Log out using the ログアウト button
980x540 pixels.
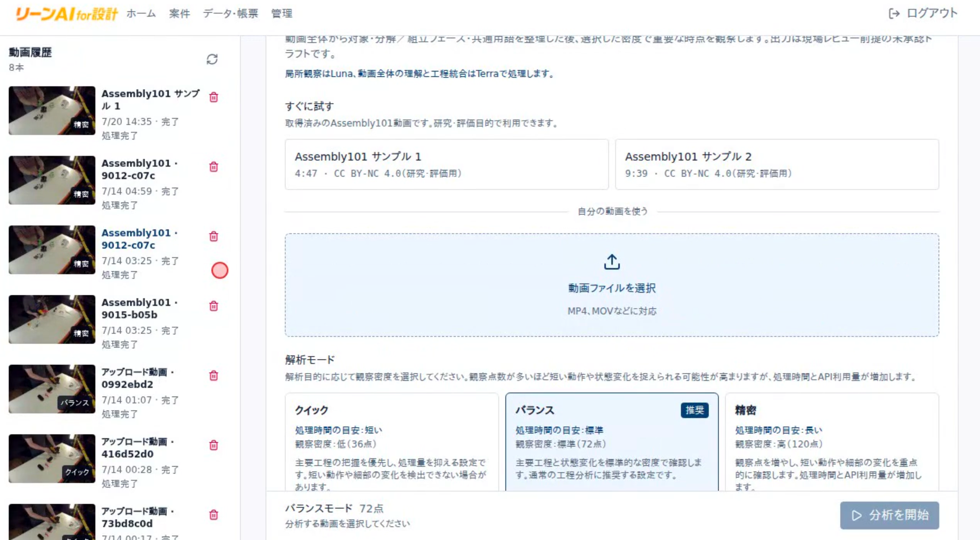[923, 14]
